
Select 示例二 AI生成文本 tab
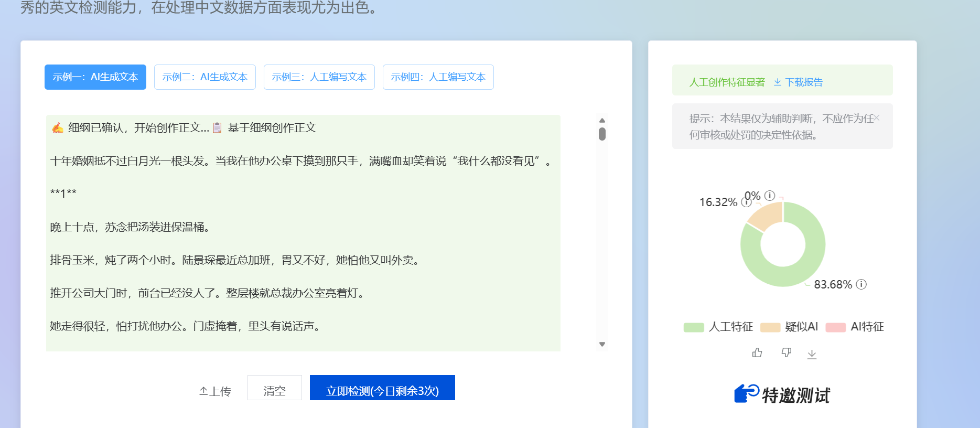205,77
